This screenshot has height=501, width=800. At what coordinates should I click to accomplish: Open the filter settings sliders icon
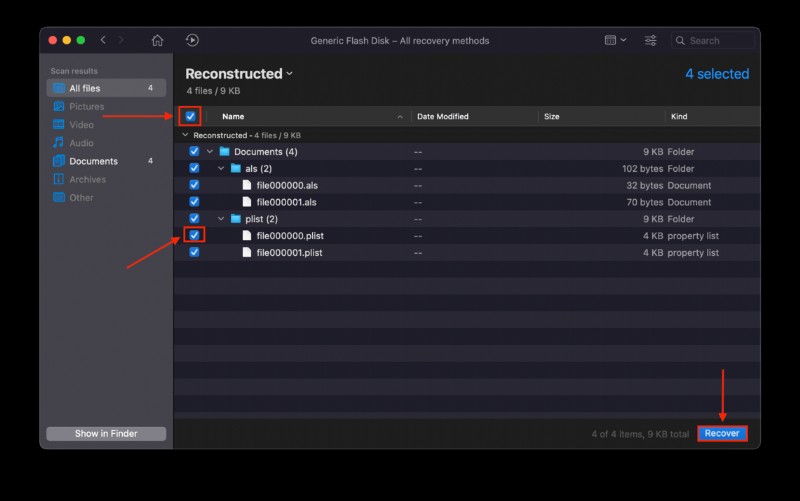[651, 40]
